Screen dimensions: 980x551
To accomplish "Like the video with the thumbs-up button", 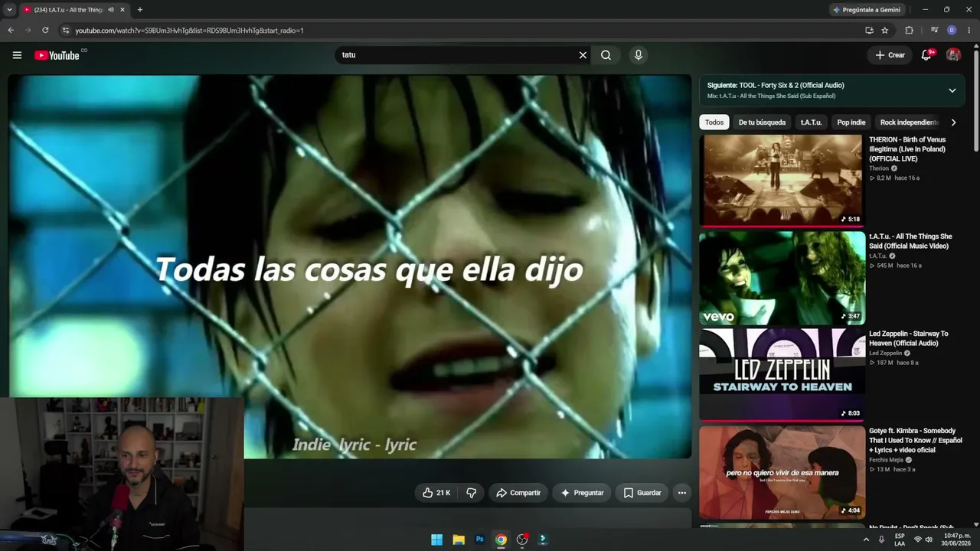I will 436,493.
